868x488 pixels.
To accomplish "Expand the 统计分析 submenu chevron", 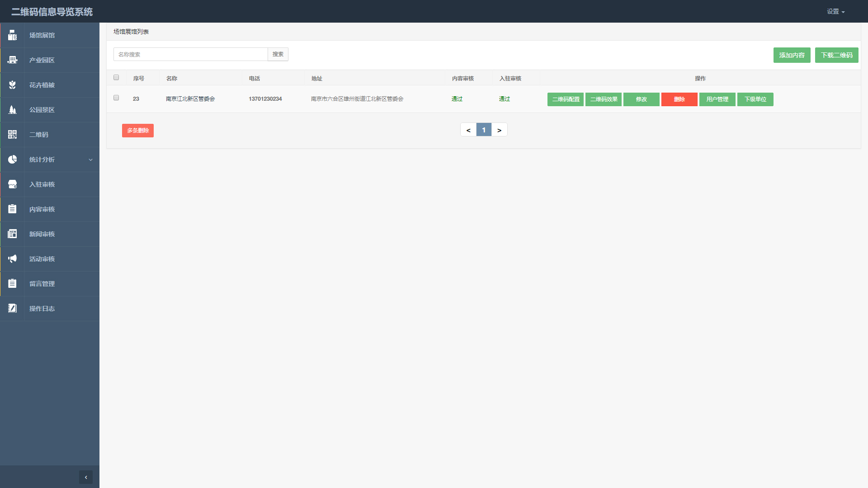I will 90,160.
